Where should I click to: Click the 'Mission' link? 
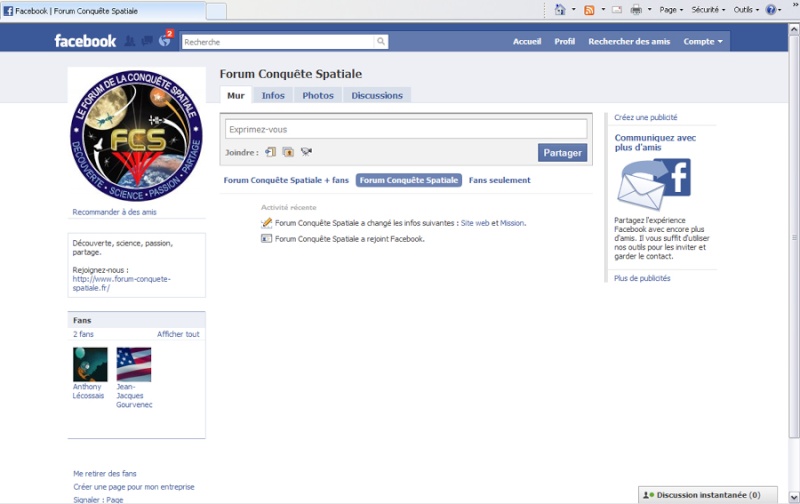click(512, 223)
